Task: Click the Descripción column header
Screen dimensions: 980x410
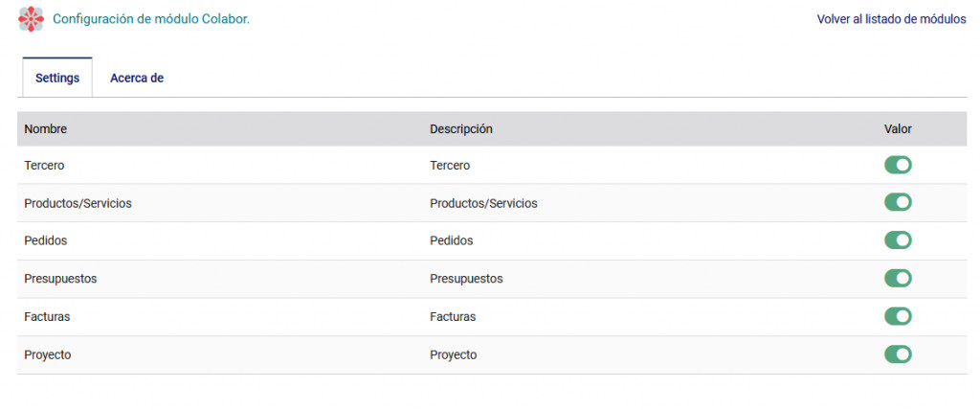Action: [461, 129]
